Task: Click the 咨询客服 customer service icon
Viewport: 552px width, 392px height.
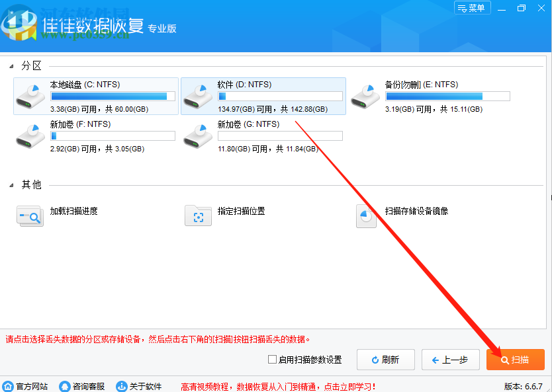Action: pos(64,385)
